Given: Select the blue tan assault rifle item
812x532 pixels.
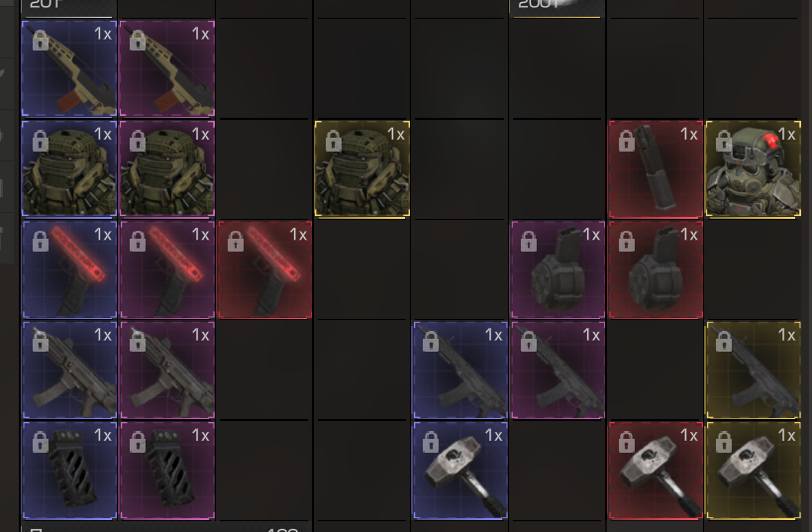Looking at the screenshot, I should (x=69, y=68).
